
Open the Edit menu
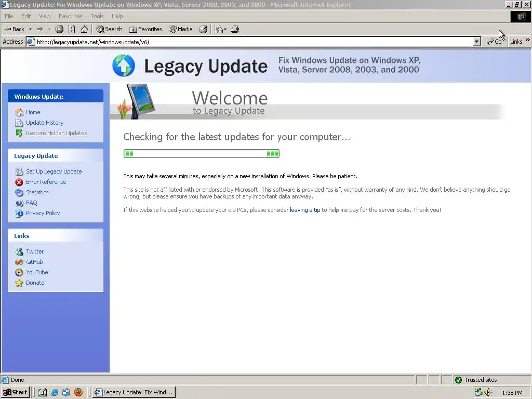26,16
